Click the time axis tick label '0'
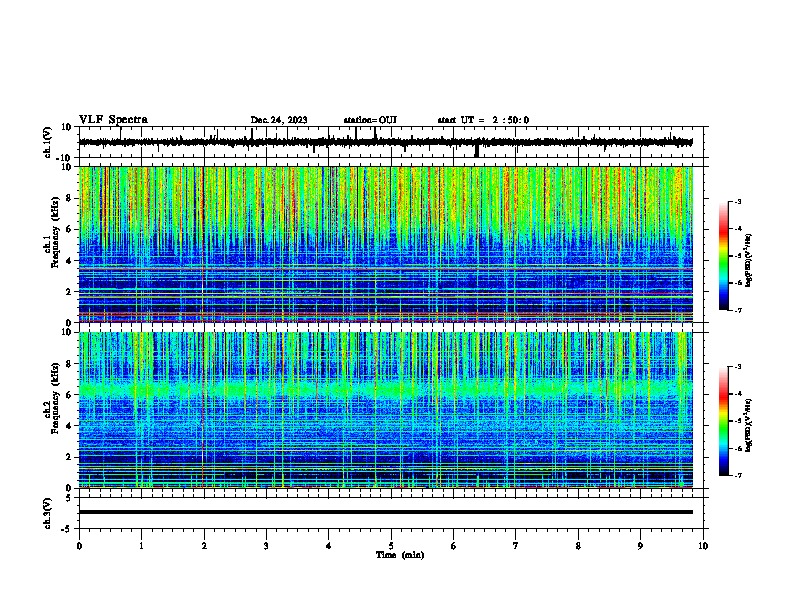Viewport: 792px width, 612px height. click(79, 546)
